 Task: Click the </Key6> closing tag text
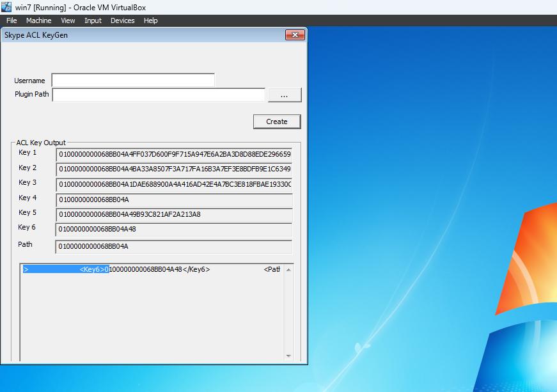(196, 269)
